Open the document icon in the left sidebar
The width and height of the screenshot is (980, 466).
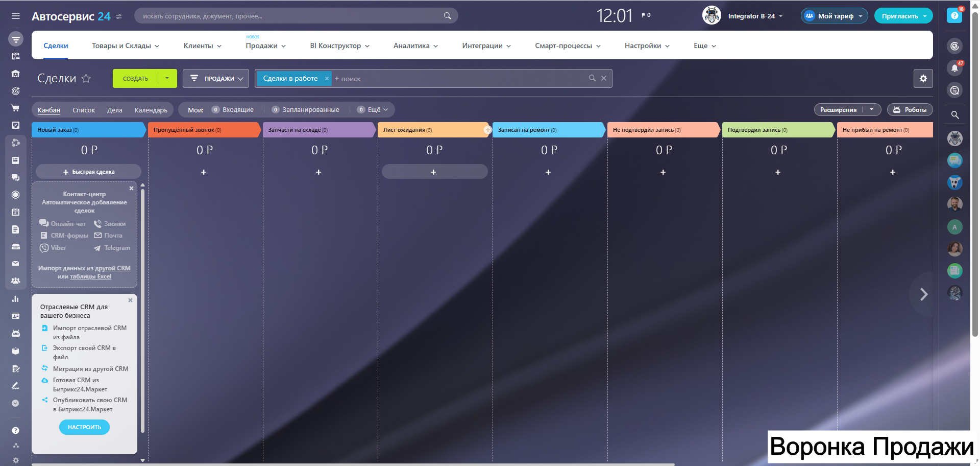click(16, 229)
